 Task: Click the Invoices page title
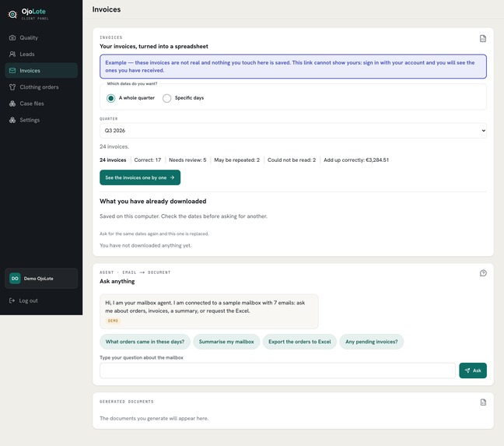click(x=107, y=9)
